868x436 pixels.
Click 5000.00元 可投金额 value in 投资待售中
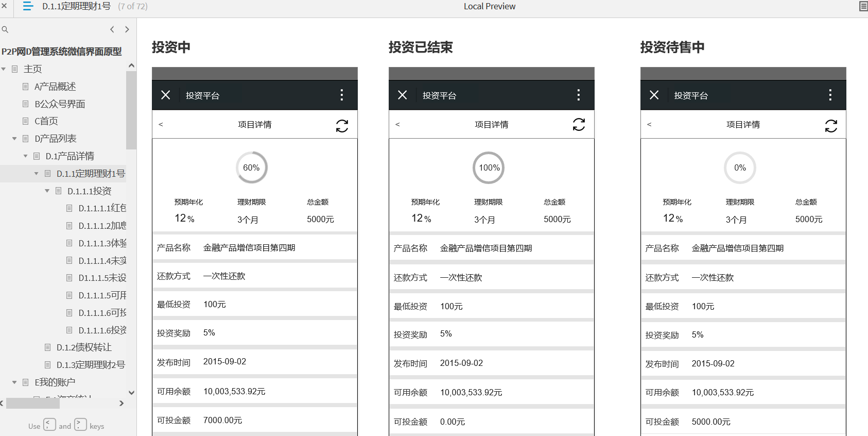coord(711,422)
